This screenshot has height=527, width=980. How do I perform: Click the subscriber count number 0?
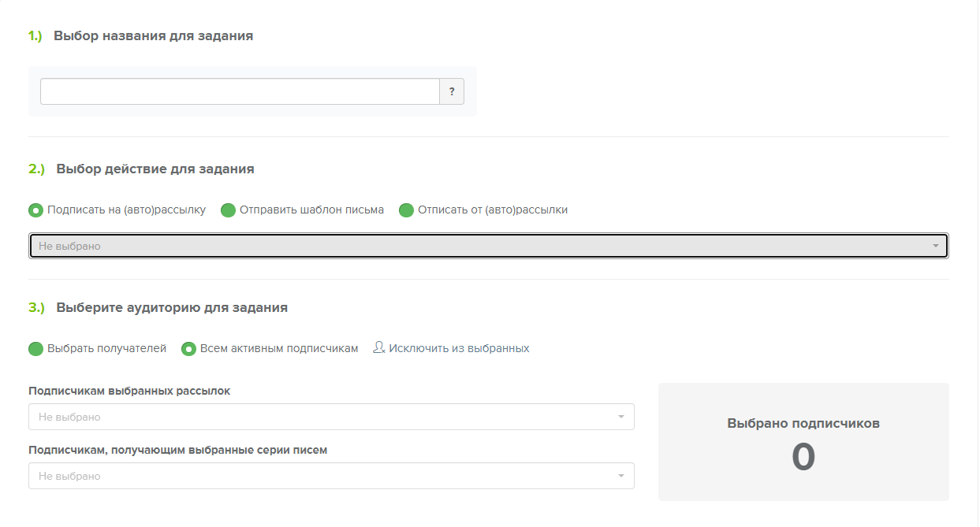[803, 458]
